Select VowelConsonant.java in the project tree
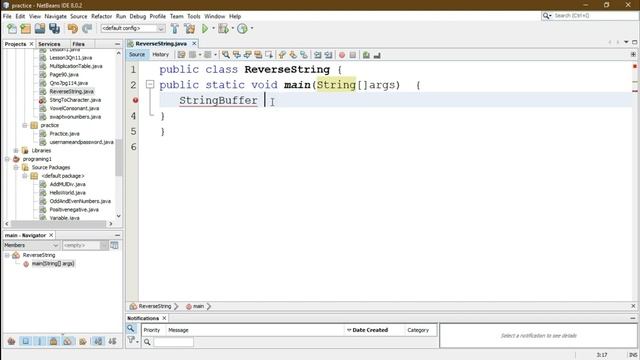 click(74, 109)
